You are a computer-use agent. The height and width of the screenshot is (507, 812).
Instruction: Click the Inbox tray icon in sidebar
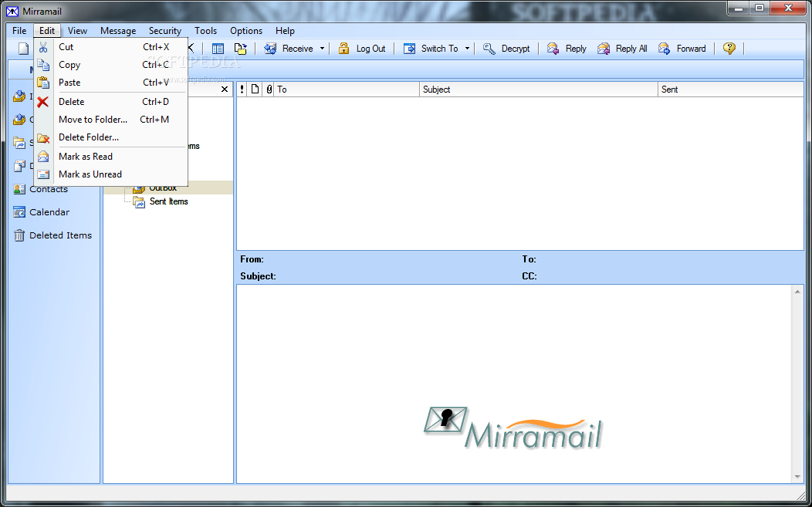19,96
